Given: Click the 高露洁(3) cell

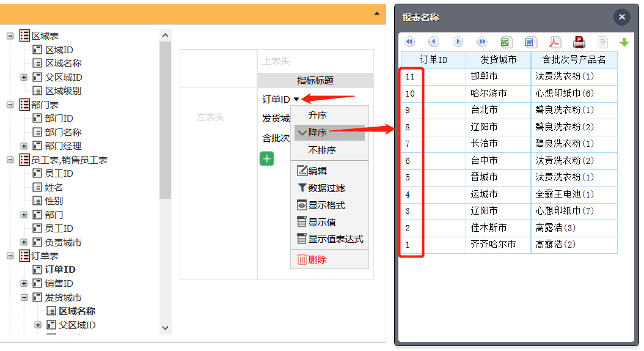Looking at the screenshot, I should click(x=574, y=227).
